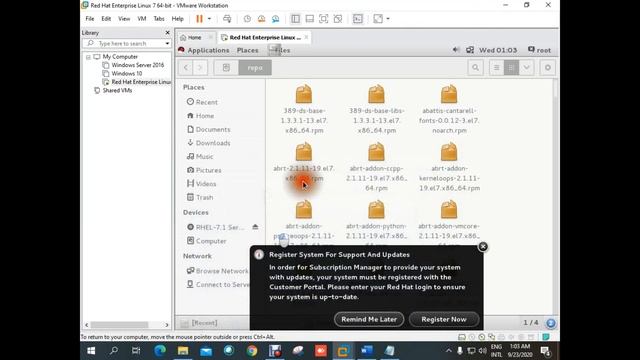
Task: Click the stretch guest display icon
Action: click(x=378, y=19)
